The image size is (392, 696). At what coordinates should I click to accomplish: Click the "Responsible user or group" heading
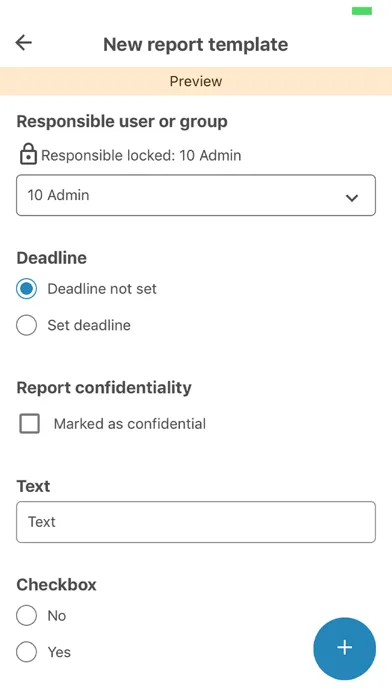[122, 121]
